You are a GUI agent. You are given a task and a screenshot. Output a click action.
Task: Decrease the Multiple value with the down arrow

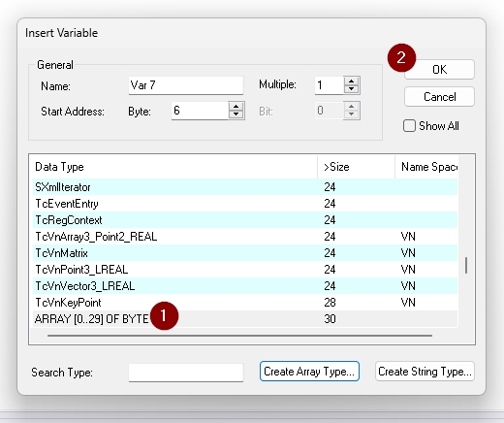(352, 89)
